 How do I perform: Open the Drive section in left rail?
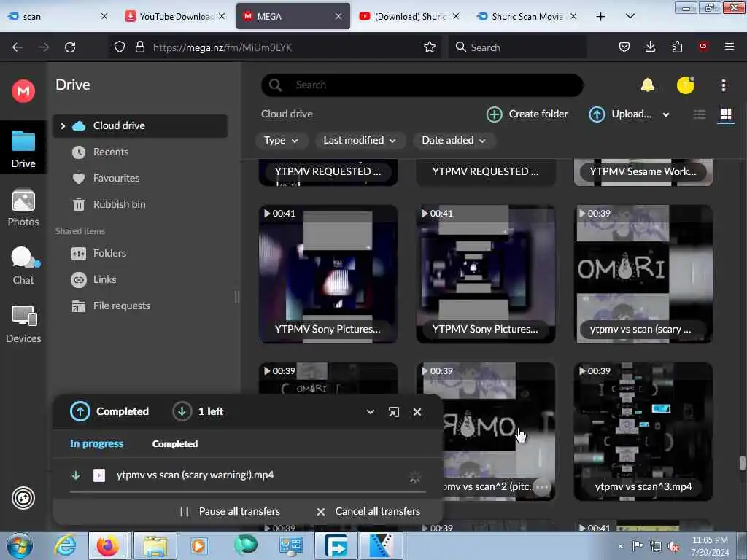[x=23, y=149]
